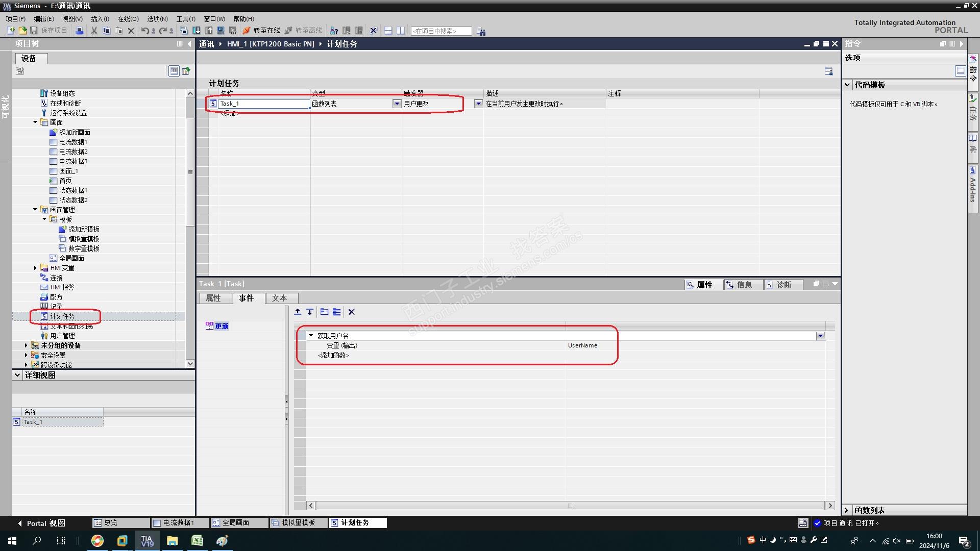Click <添加函数> add function link
Viewport: 980px width, 551px height.
(x=333, y=355)
